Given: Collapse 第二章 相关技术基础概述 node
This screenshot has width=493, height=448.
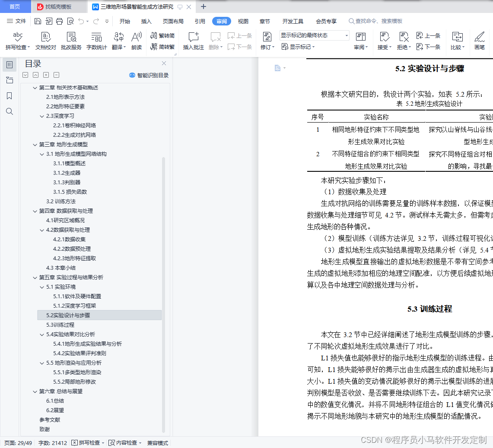Looking at the screenshot, I should pos(35,88).
